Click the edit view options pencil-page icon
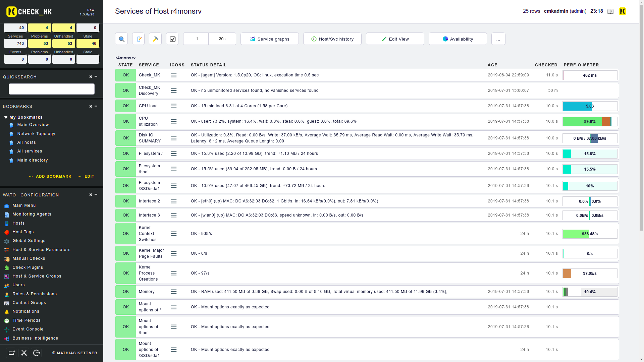644x362 pixels. coord(138,39)
